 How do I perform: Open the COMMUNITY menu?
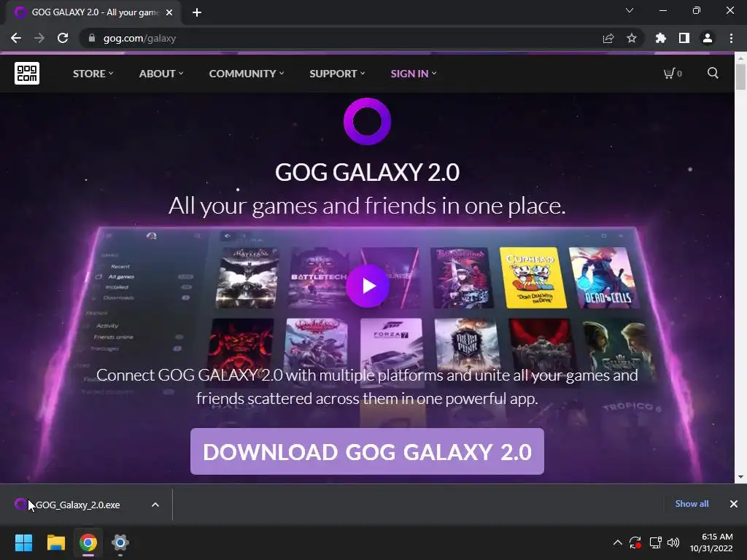(247, 74)
